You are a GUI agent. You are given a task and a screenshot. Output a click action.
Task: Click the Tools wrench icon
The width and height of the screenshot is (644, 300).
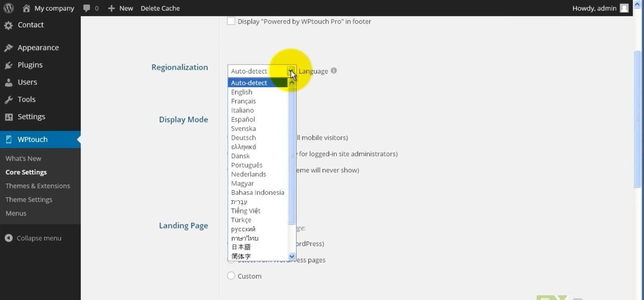[x=9, y=100]
